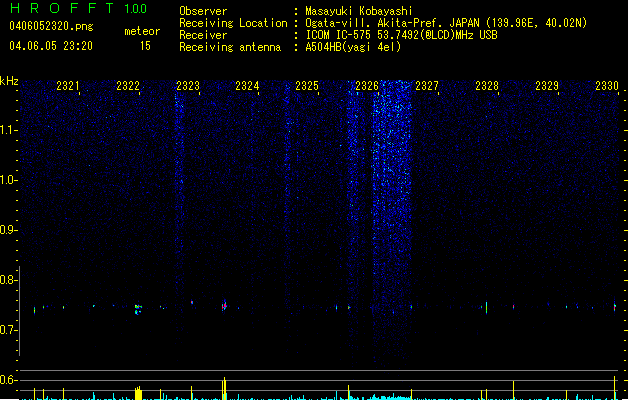Click the 0.7 kHz frequency label
The height and width of the screenshot is (400, 629).
tap(9, 330)
